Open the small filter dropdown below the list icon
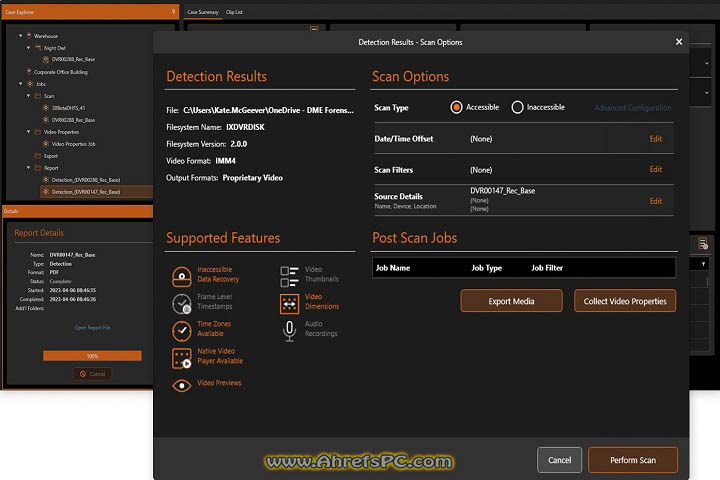720x480 pixels. 703,264
